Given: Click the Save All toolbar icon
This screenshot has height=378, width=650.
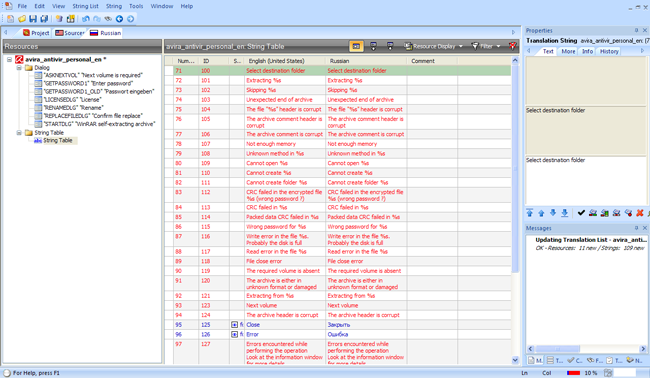Looking at the screenshot, I should (44, 19).
